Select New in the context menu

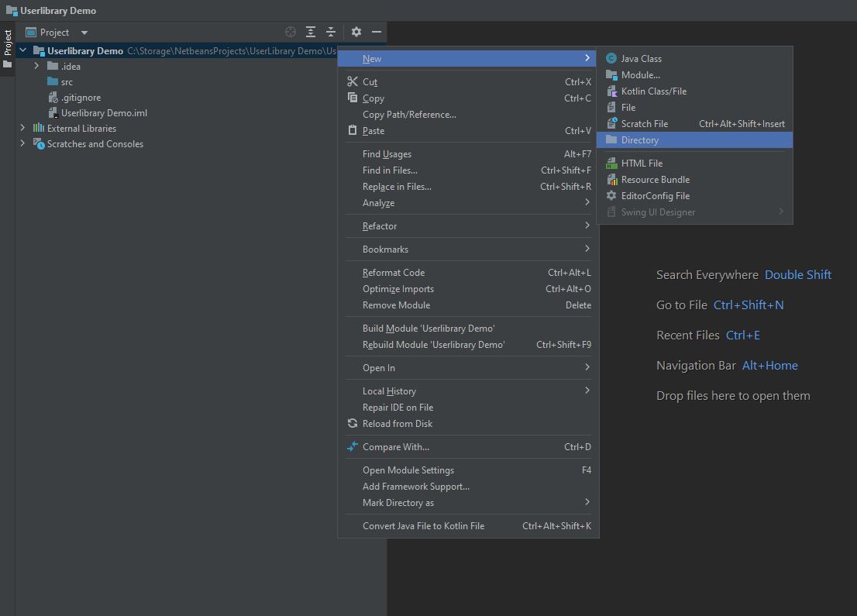tap(466, 58)
